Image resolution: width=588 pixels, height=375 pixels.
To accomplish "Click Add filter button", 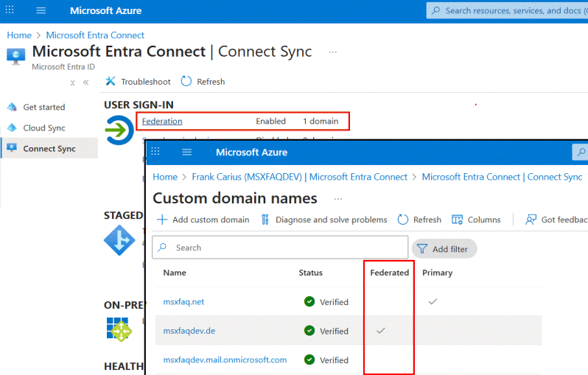I will [444, 249].
